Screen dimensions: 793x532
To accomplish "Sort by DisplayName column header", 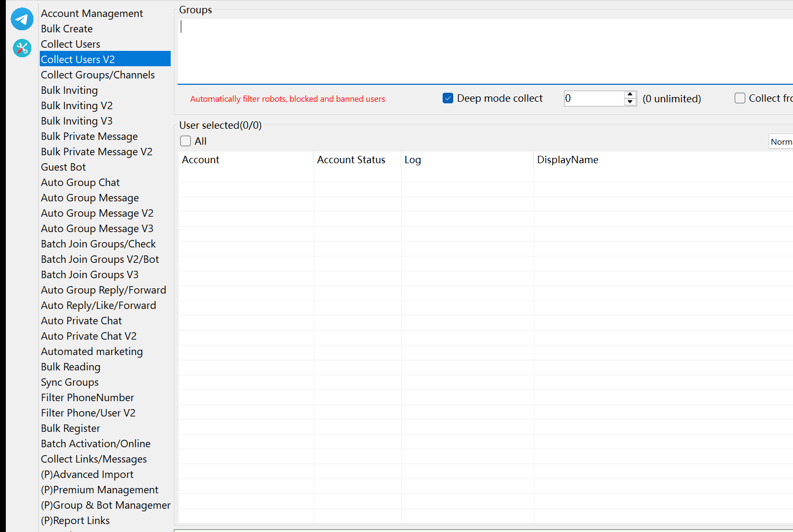I will (663, 159).
